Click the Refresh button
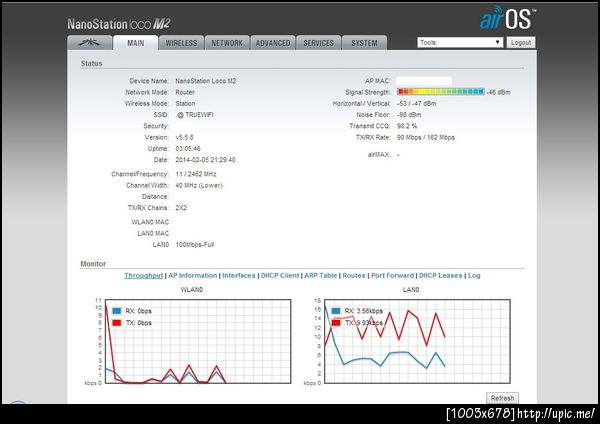 coord(502,398)
